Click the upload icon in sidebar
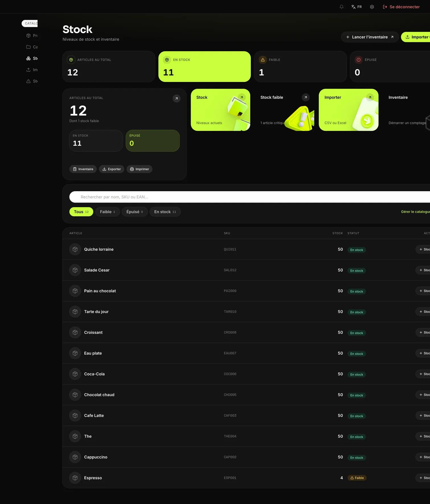The image size is (430, 504). (x=28, y=70)
